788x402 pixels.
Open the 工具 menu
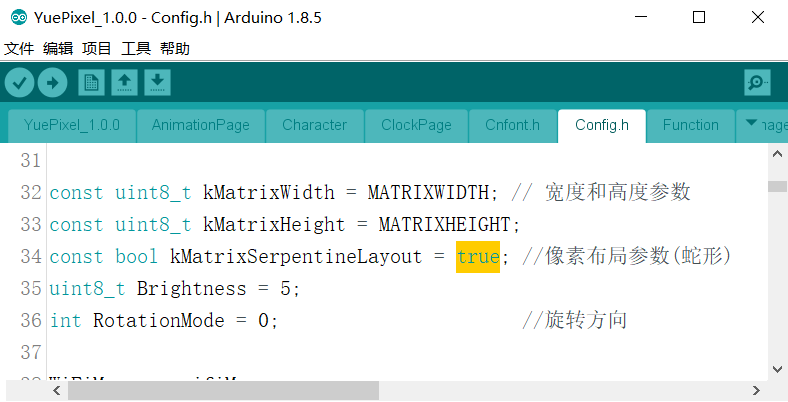(x=136, y=48)
